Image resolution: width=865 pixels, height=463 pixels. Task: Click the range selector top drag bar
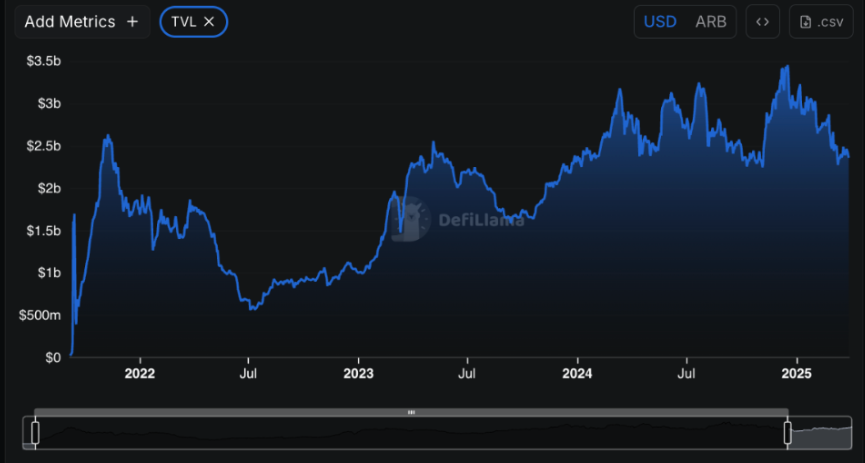[x=411, y=412]
